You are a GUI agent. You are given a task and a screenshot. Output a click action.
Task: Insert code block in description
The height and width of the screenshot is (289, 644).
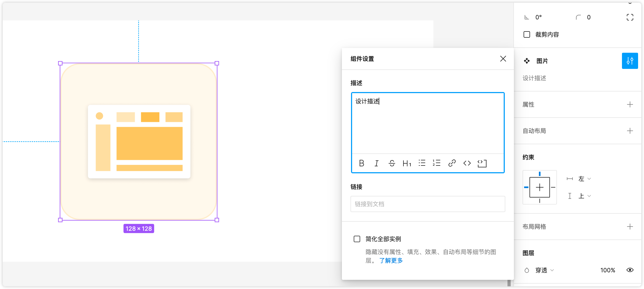(x=482, y=163)
